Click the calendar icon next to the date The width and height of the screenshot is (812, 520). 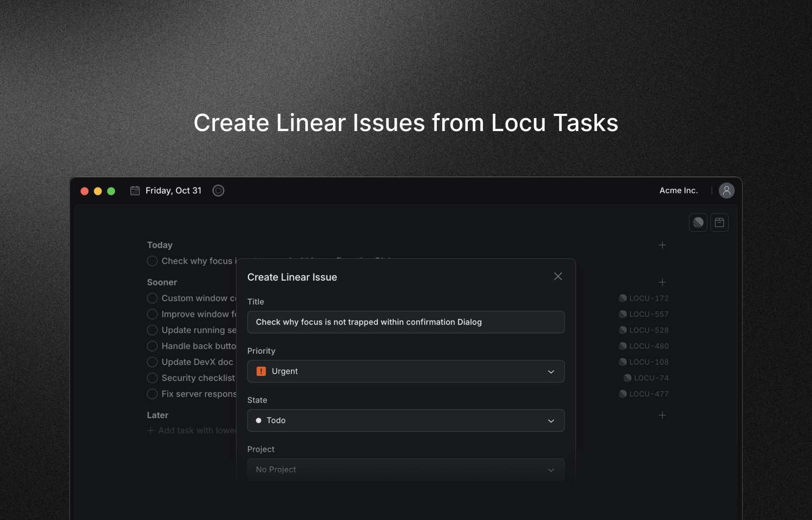coord(135,190)
